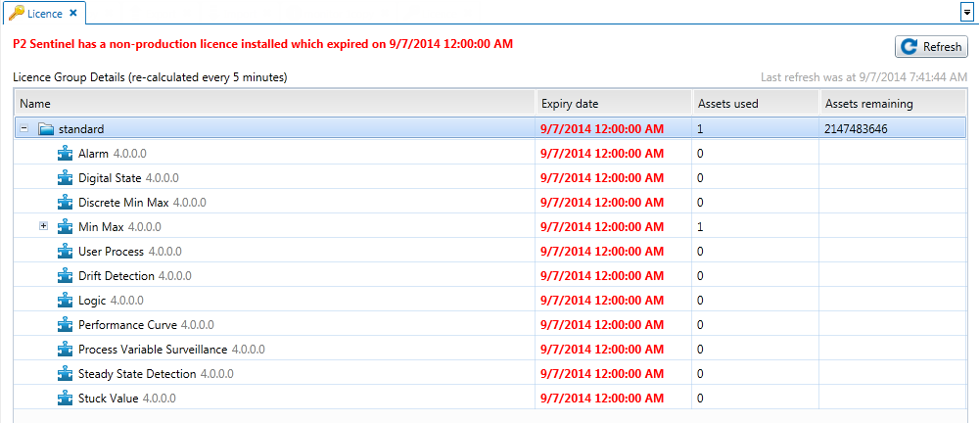Click the Process Variable Surveillance icon
The width and height of the screenshot is (980, 423).
pyautogui.click(x=66, y=349)
